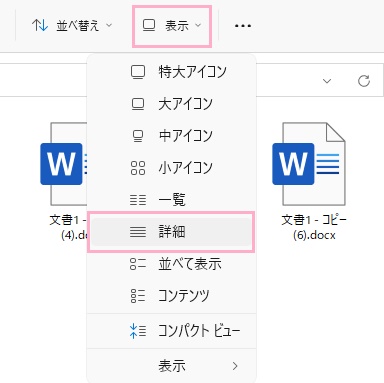Select 詳細 details view option
This screenshot has height=383, width=384.
171,232
